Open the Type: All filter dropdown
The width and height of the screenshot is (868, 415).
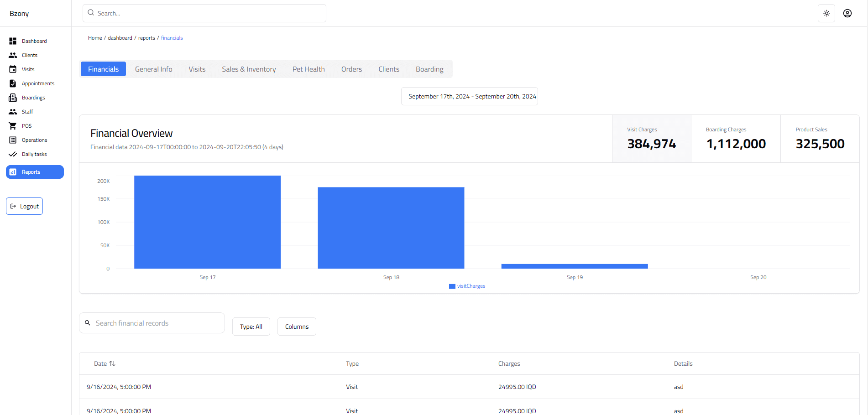click(x=251, y=327)
